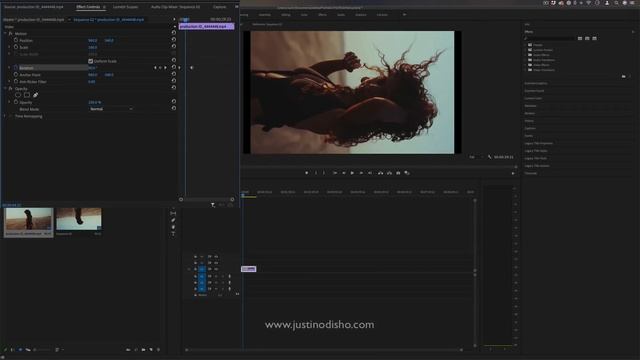This screenshot has height=360, width=640.
Task: Switch to the Lumetri Scopes tab
Action: click(125, 7)
